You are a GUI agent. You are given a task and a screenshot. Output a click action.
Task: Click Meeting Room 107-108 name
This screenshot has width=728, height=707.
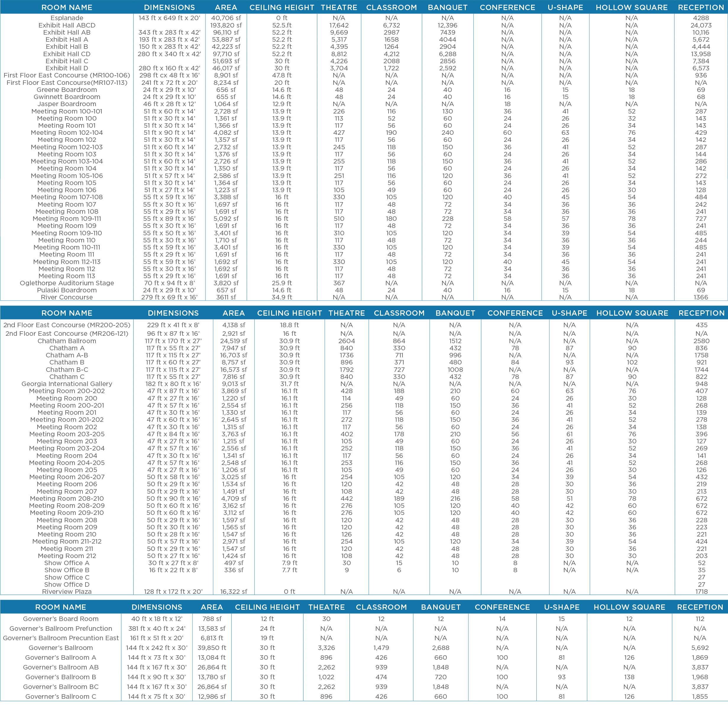point(67,197)
